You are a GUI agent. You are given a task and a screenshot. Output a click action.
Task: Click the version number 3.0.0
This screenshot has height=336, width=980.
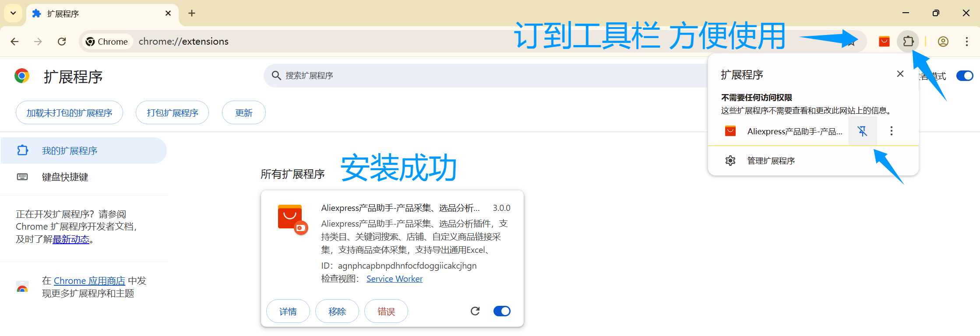click(x=501, y=208)
